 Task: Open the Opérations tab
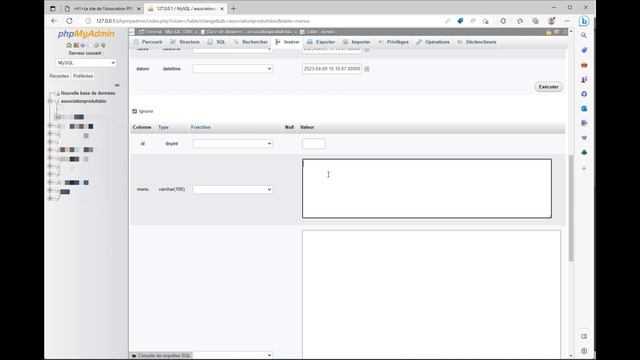pos(433,42)
